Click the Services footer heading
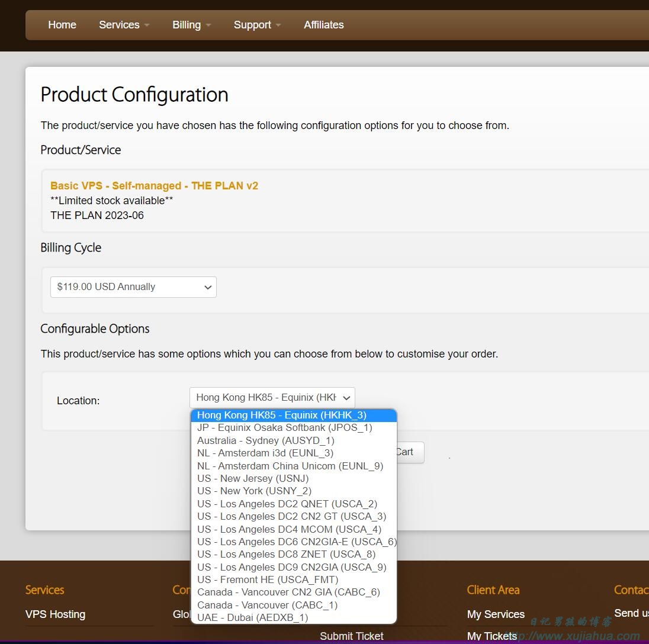This screenshot has height=644, width=649. point(44,590)
